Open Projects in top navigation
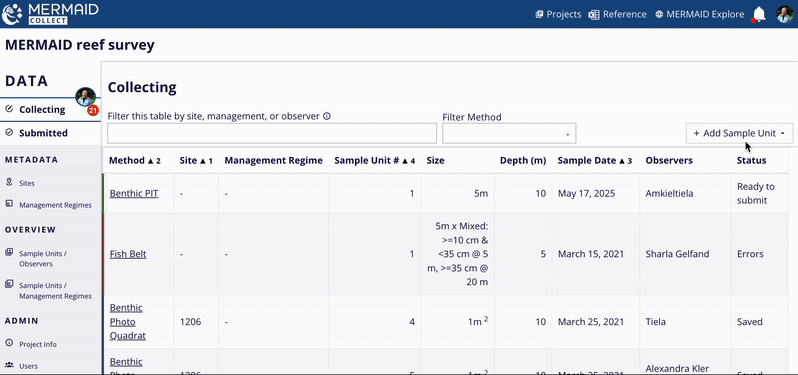This screenshot has width=798, height=375. point(558,14)
